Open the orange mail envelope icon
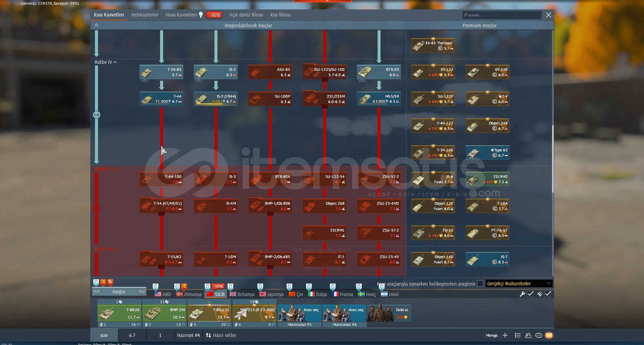The height and width of the screenshot is (345, 644). 549,335
